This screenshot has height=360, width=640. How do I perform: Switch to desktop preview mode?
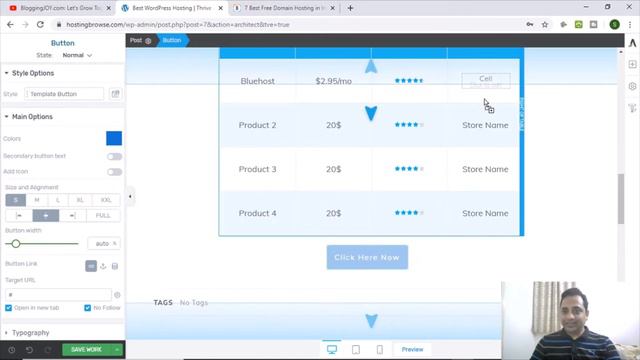click(332, 349)
